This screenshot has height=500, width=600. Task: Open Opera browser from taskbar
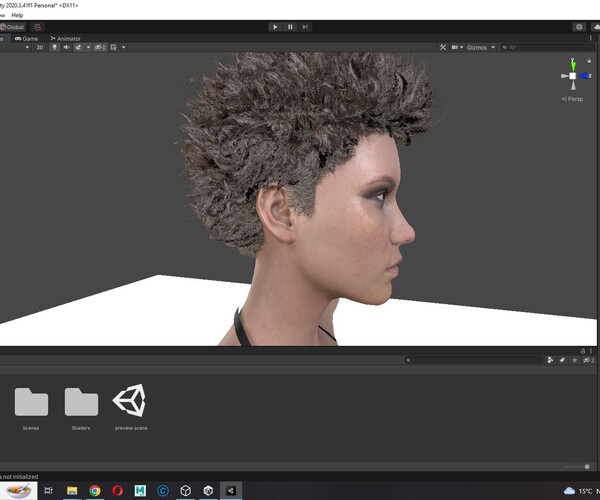click(117, 490)
